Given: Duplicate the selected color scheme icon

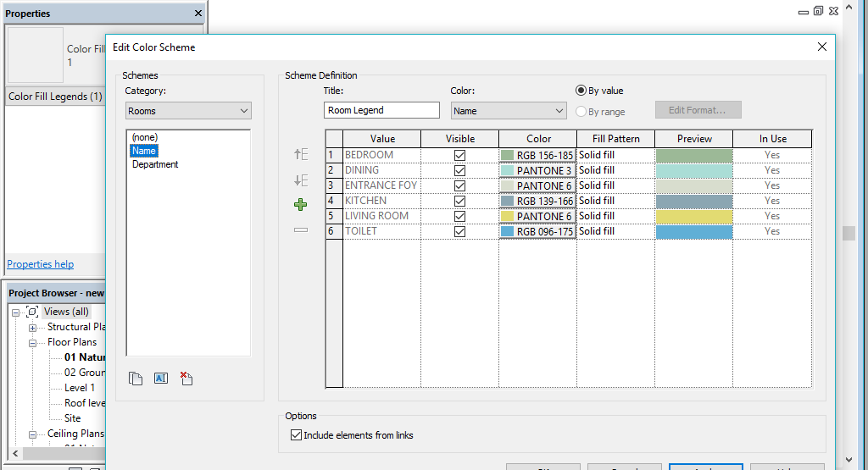Looking at the screenshot, I should [136, 379].
